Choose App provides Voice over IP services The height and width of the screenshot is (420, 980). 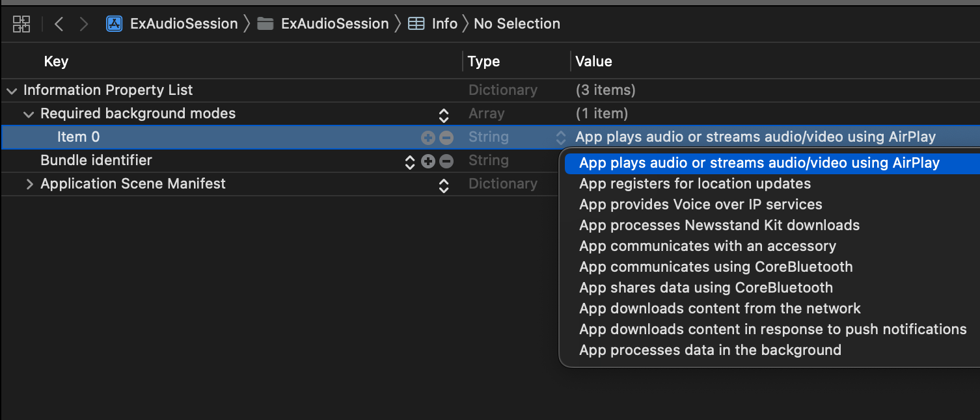(x=701, y=204)
